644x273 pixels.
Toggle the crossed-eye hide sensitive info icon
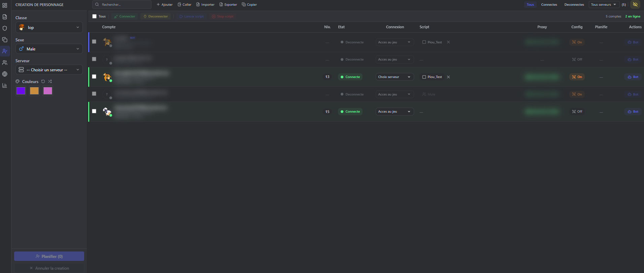(x=635, y=5)
